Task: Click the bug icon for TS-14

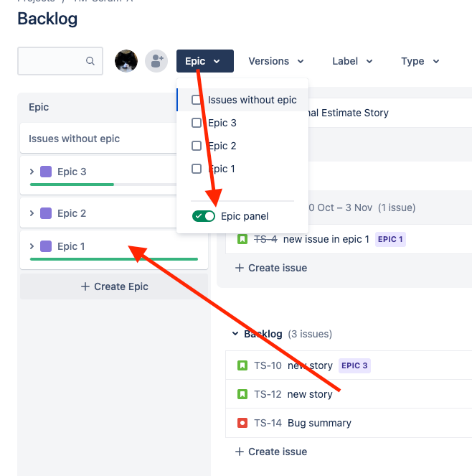Action: pyautogui.click(x=242, y=423)
